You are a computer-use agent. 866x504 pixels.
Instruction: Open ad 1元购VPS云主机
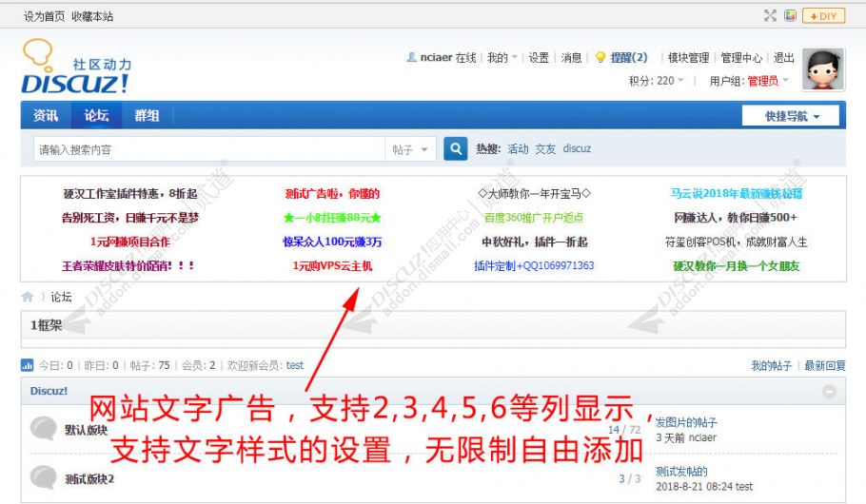(x=332, y=266)
